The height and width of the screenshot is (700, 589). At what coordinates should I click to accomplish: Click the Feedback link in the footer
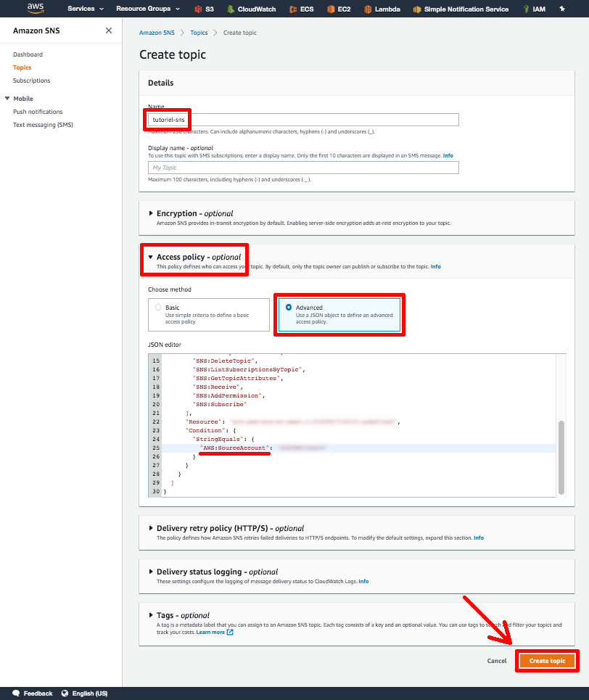tap(38, 693)
